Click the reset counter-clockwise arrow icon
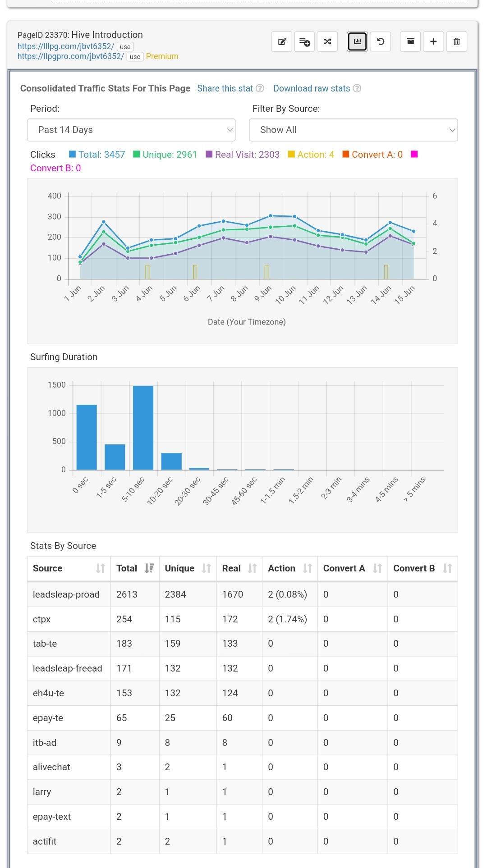487x868 pixels. coord(380,41)
